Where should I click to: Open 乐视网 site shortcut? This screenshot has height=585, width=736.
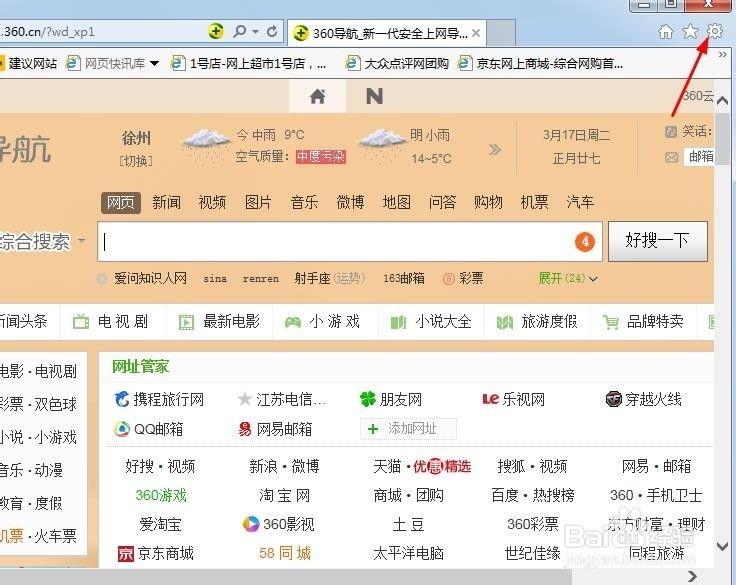pyautogui.click(x=514, y=400)
